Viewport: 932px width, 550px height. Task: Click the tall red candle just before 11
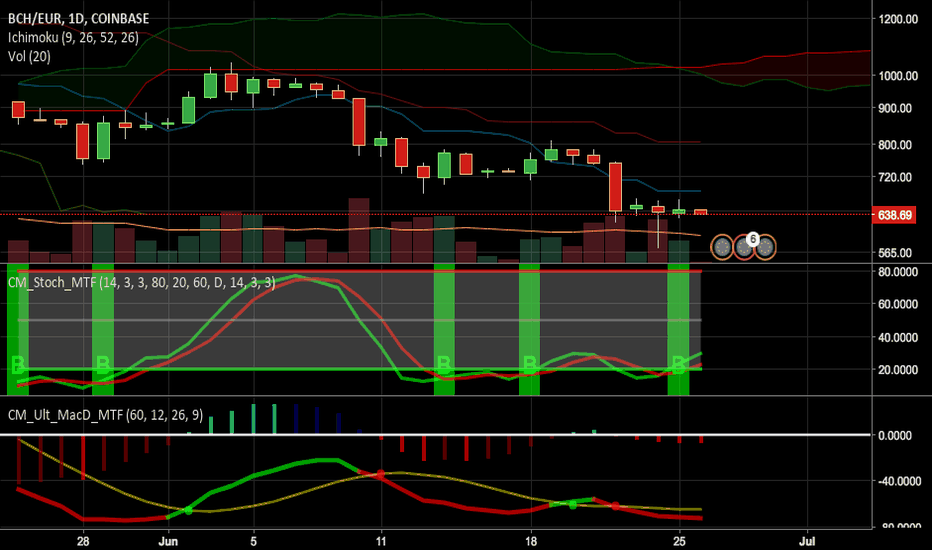click(x=359, y=122)
